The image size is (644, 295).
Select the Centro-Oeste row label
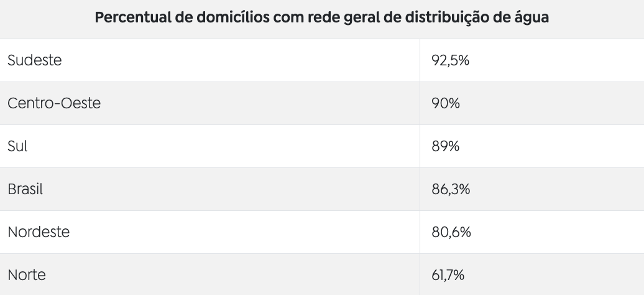pyautogui.click(x=54, y=103)
